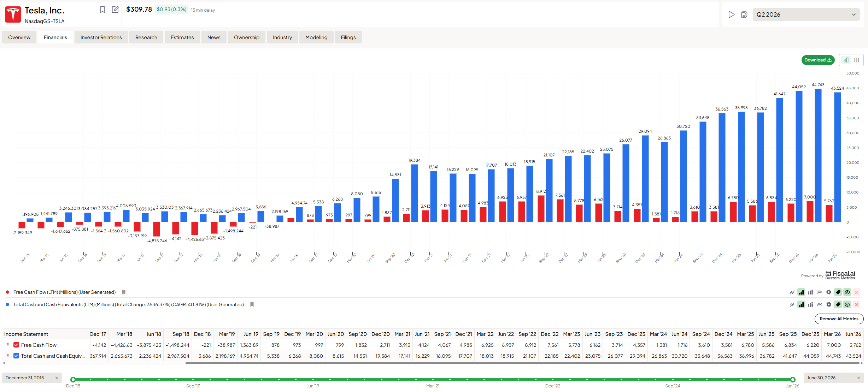The height and width of the screenshot is (392, 868).
Task: Open the note edit icon beside Tesla, Inc.
Action: 115,10
